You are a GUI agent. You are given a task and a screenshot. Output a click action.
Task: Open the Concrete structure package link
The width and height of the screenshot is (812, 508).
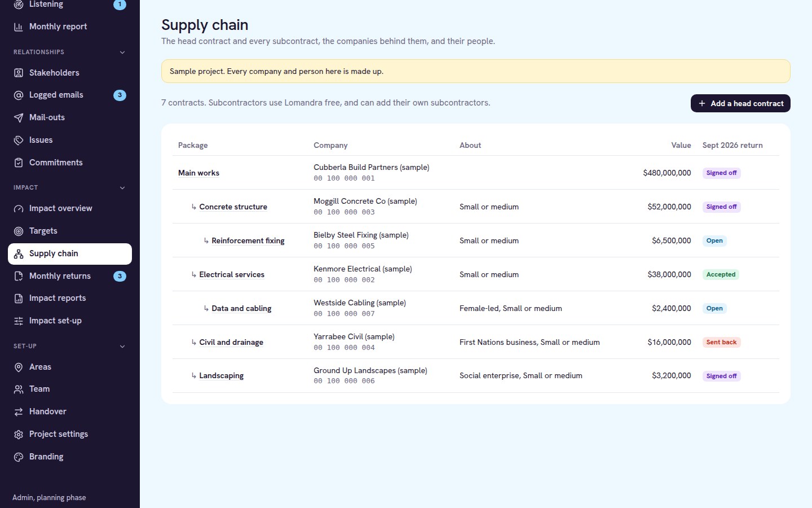pyautogui.click(x=233, y=207)
